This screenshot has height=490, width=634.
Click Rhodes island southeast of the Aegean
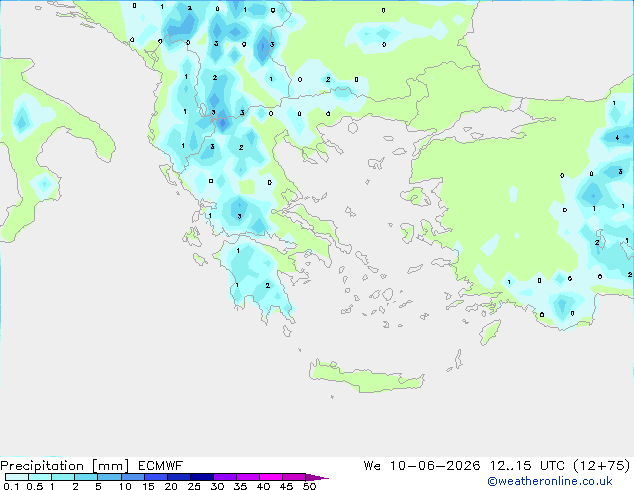pyautogui.click(x=490, y=332)
